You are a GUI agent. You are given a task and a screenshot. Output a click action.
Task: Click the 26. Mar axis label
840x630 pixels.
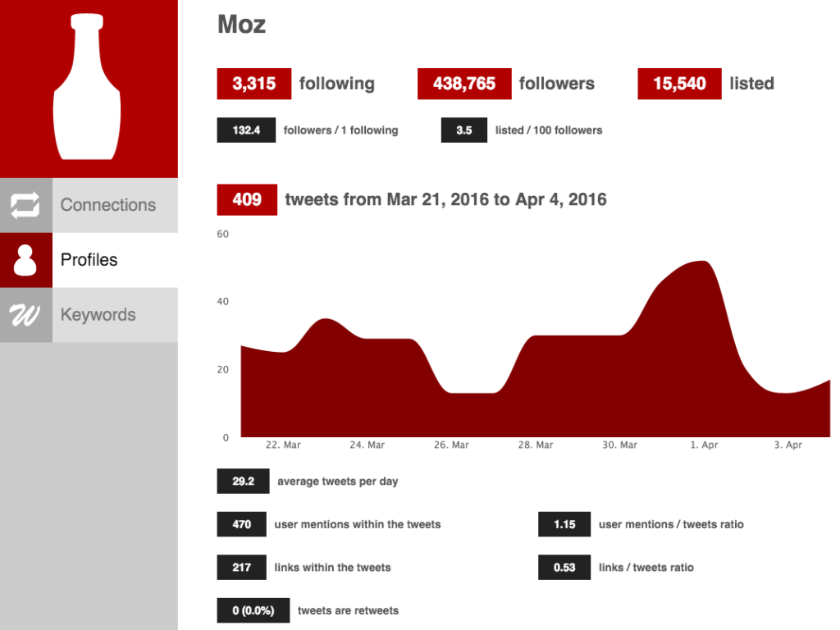point(451,445)
